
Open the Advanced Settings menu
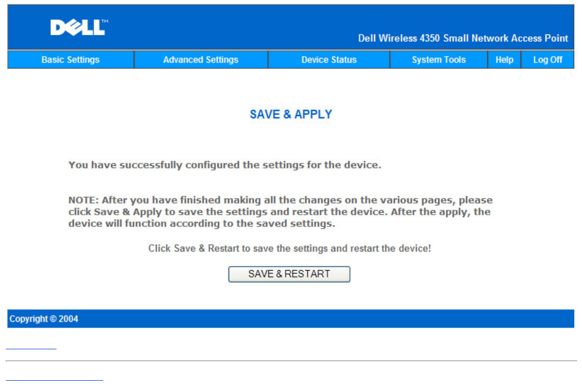[x=201, y=60]
